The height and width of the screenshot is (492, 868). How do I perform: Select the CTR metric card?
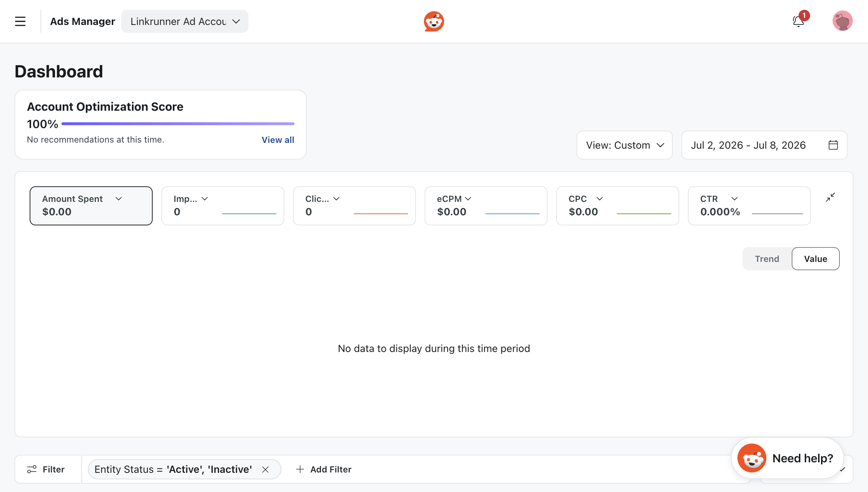click(x=749, y=206)
